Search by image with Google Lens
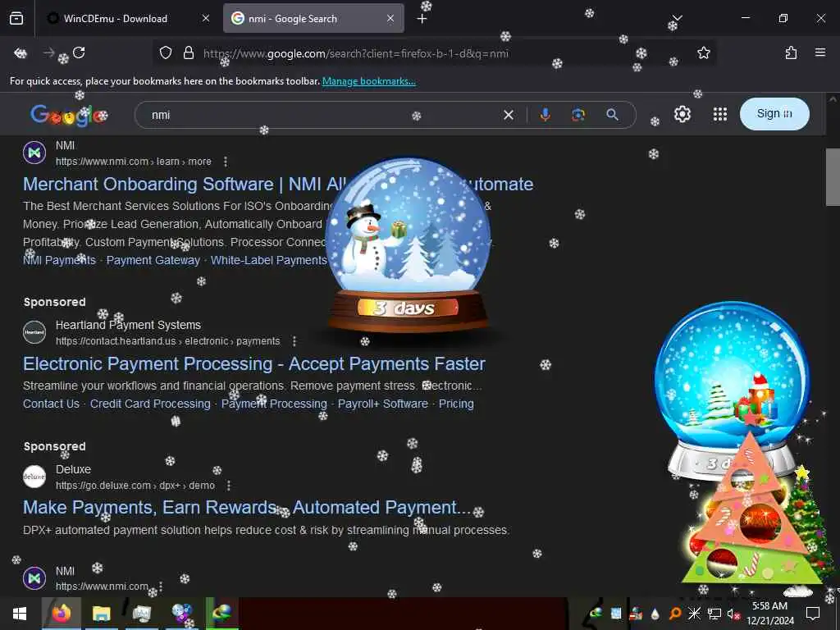Image resolution: width=840 pixels, height=630 pixels. tap(578, 115)
